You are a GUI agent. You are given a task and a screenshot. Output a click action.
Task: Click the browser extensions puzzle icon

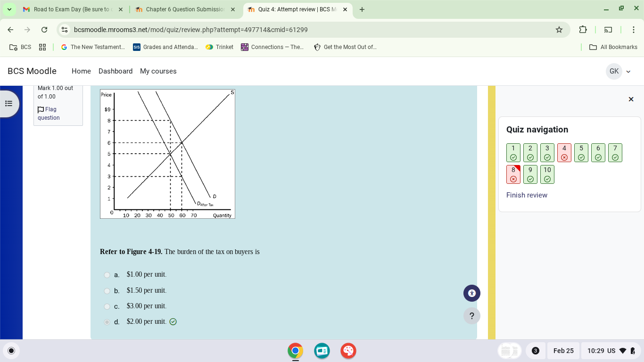pos(583,29)
